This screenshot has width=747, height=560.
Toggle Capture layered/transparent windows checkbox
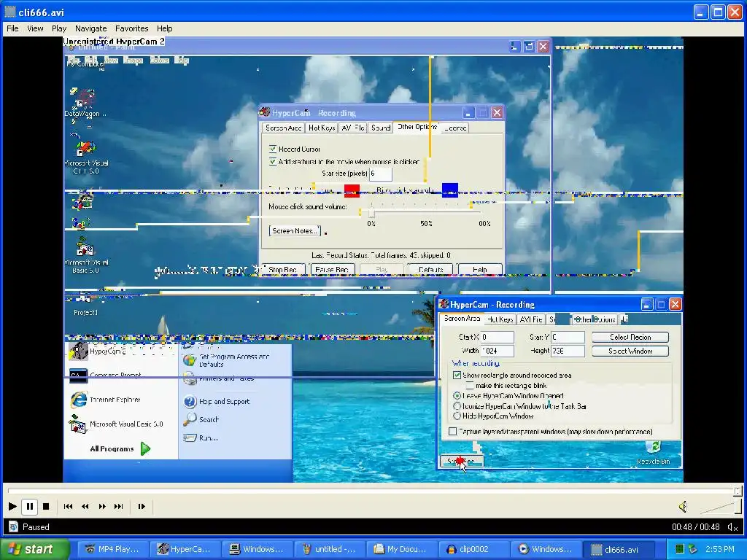(x=452, y=432)
